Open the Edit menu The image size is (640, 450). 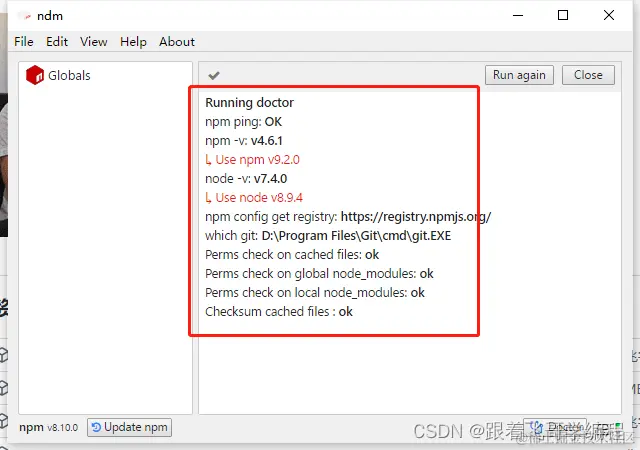click(57, 42)
